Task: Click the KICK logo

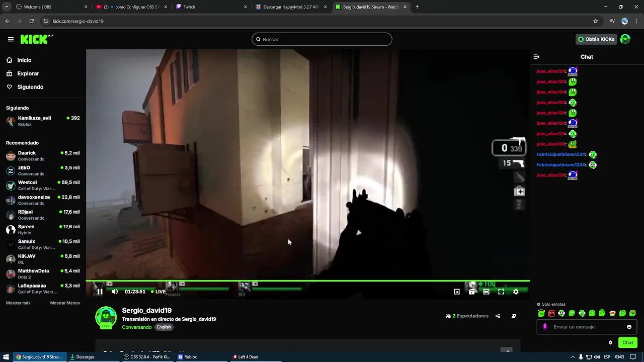Action: pos(37,39)
